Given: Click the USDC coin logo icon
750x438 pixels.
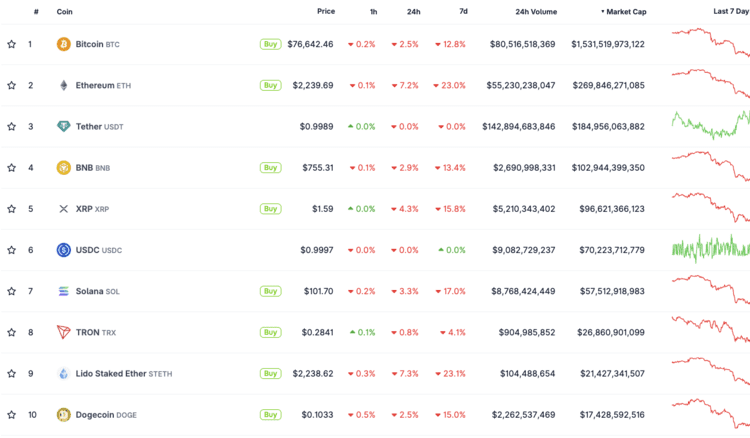Looking at the screenshot, I should tap(64, 250).
